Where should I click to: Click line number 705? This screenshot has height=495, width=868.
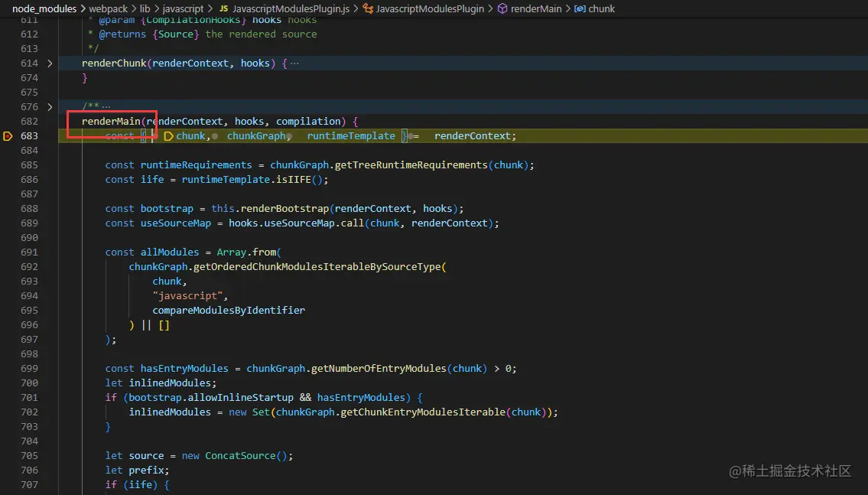[29, 456]
